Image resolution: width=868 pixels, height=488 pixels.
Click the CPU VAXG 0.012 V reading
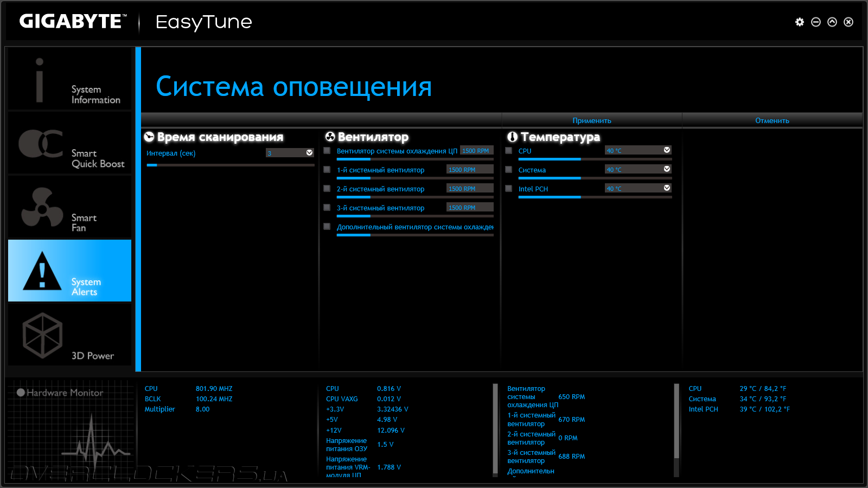(389, 399)
